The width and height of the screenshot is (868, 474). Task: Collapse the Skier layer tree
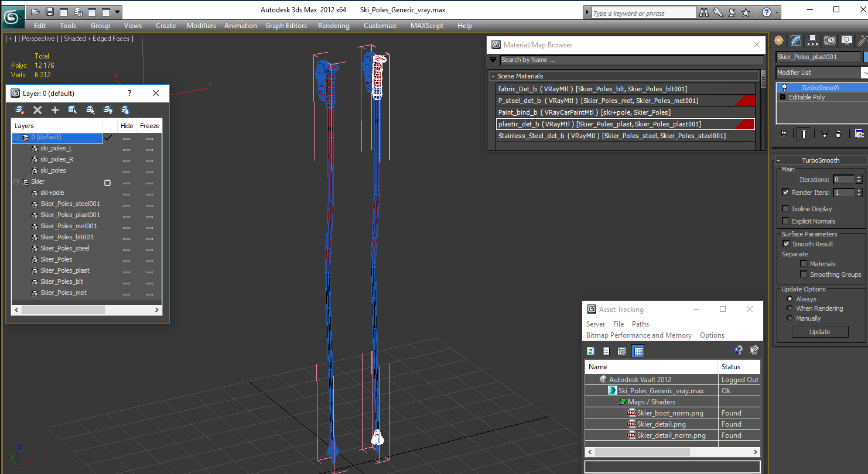point(16,182)
